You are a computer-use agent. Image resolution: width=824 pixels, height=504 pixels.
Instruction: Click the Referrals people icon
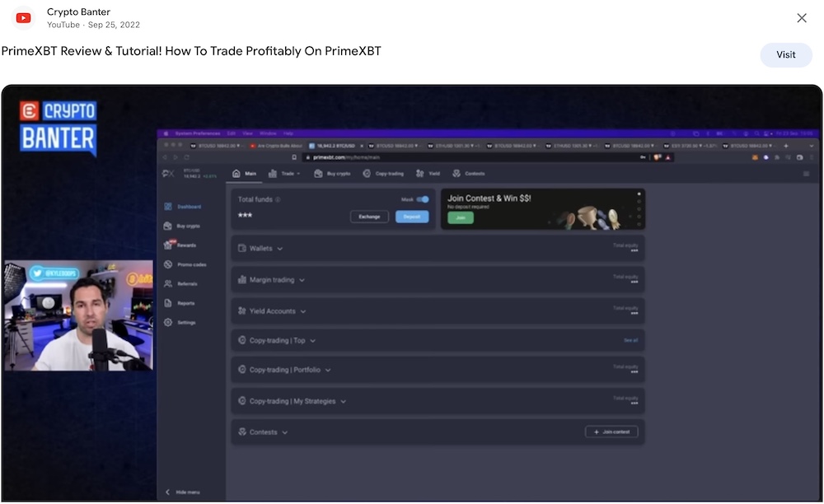167,283
